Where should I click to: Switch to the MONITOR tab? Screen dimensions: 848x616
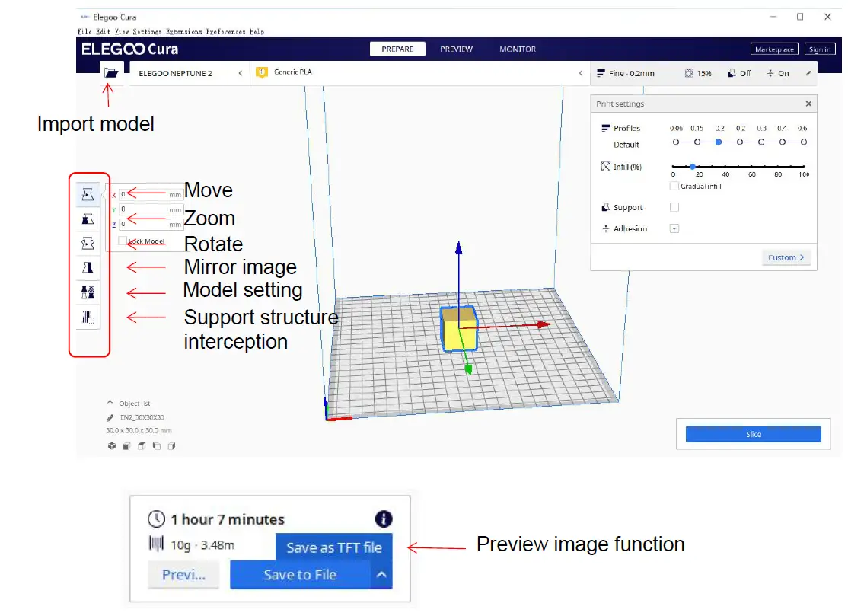click(518, 49)
